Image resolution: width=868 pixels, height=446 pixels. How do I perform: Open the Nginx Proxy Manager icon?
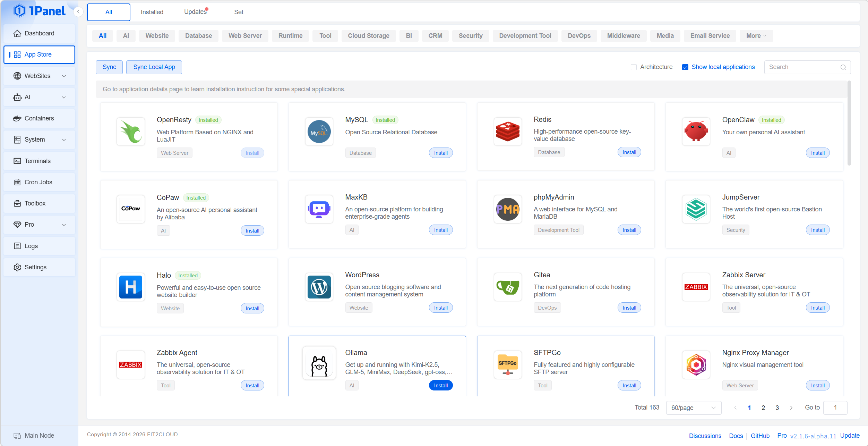[696, 364]
